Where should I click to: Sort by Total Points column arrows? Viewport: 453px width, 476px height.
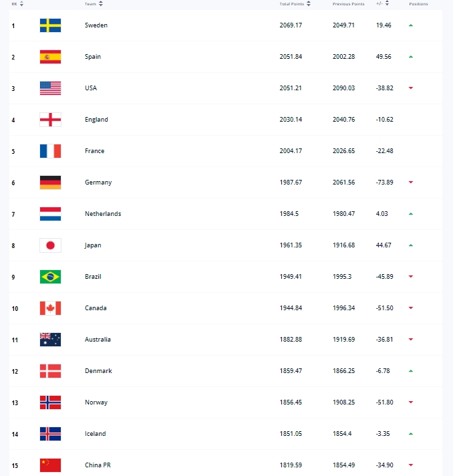pyautogui.click(x=309, y=3)
